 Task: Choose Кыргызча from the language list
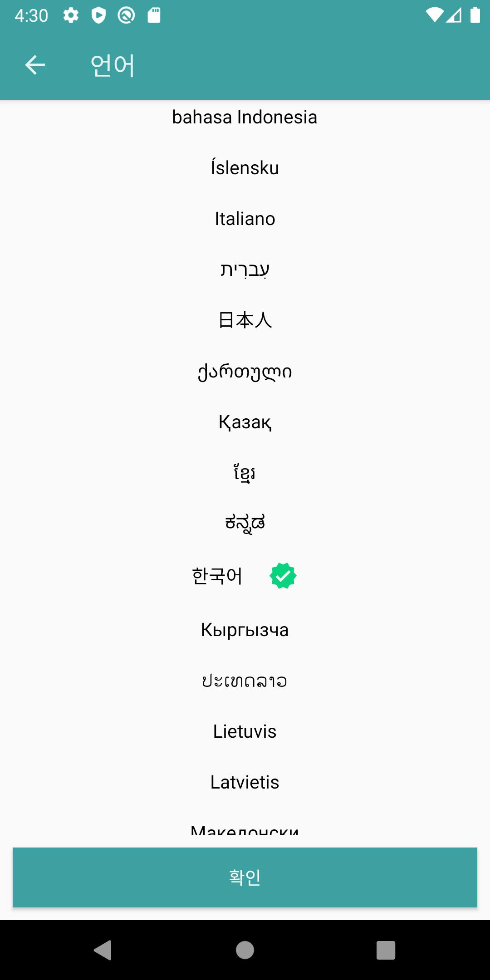[245, 630]
